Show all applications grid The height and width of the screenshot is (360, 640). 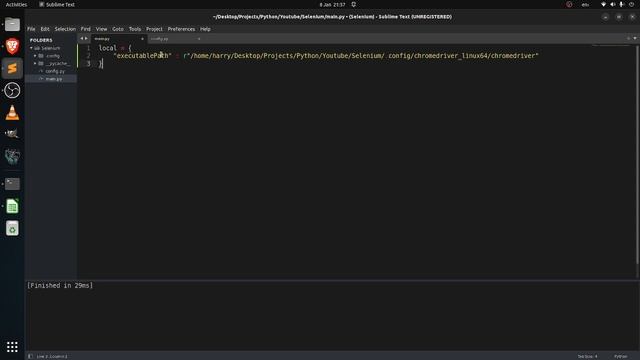pos(12,347)
